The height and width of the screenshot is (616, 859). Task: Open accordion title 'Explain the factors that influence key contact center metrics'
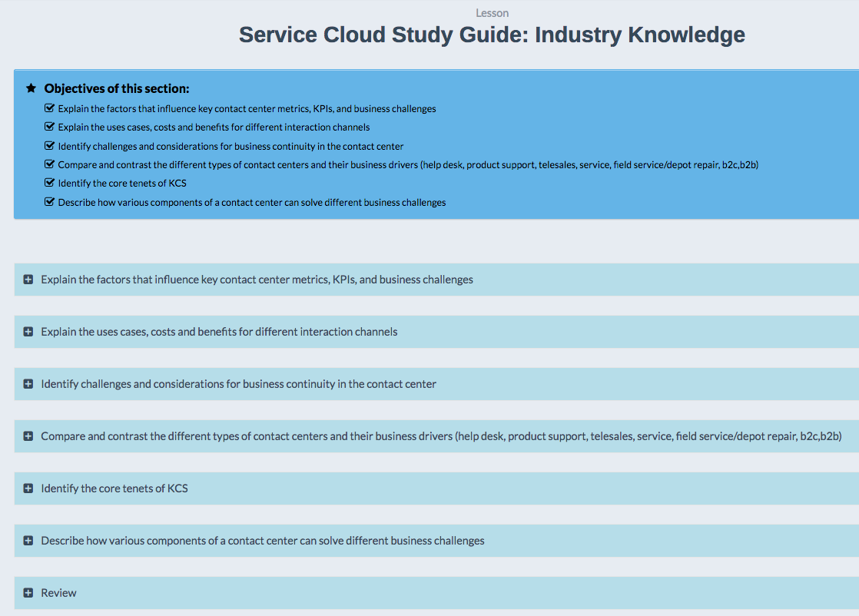(257, 280)
